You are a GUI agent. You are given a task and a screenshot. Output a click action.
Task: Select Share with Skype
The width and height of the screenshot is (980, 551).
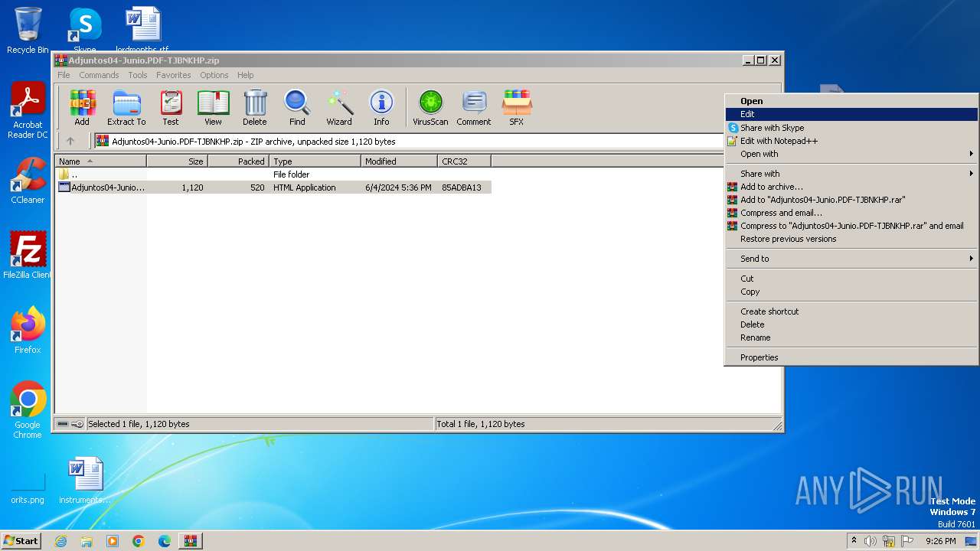pos(851,128)
